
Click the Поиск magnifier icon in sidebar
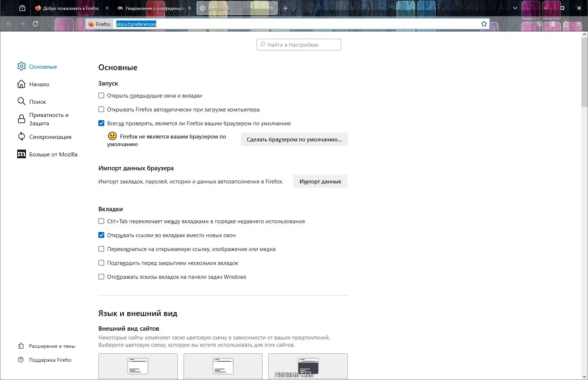(x=22, y=101)
